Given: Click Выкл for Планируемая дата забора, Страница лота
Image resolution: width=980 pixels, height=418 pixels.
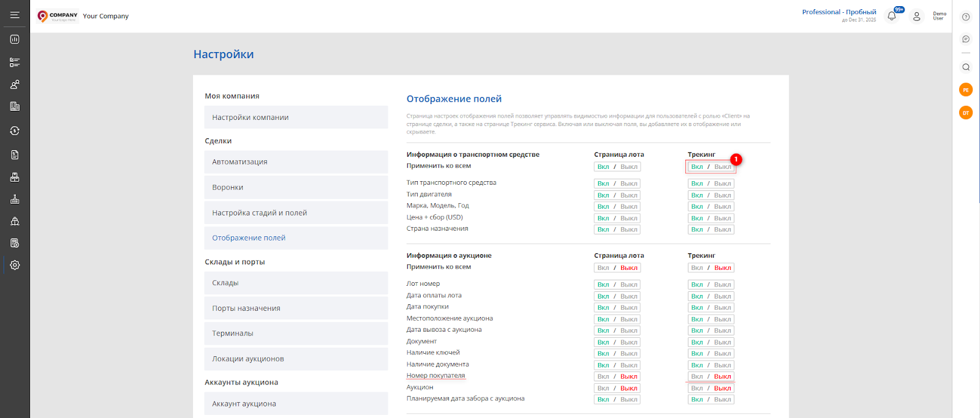Looking at the screenshot, I should pyautogui.click(x=629, y=399).
